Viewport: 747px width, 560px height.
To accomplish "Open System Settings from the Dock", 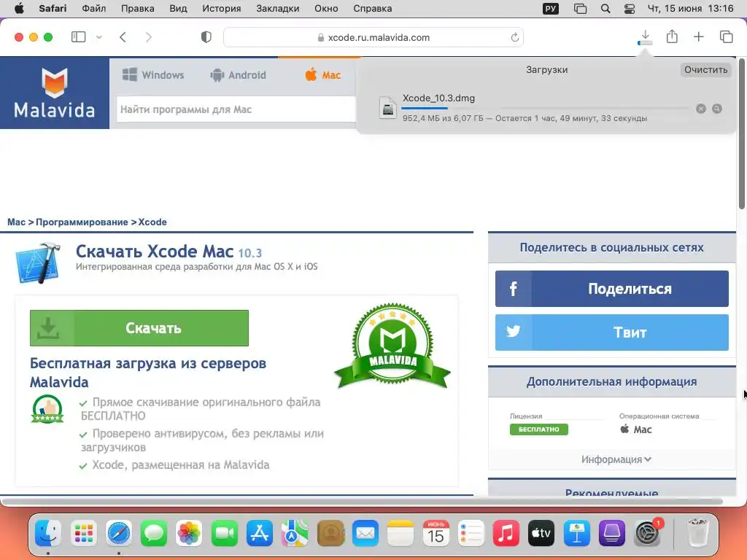I will pos(648,533).
